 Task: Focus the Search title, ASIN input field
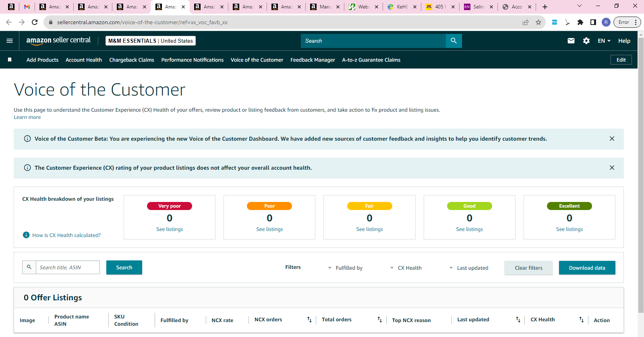(x=68, y=267)
